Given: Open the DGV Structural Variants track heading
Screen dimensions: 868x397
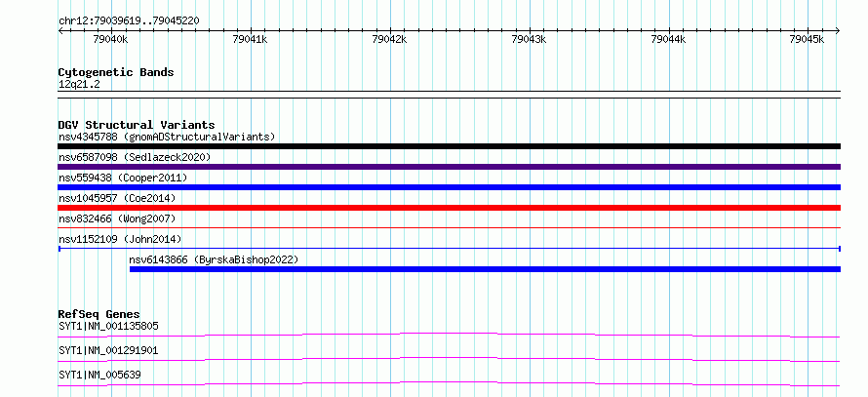Looking at the screenshot, I should pos(137,125).
